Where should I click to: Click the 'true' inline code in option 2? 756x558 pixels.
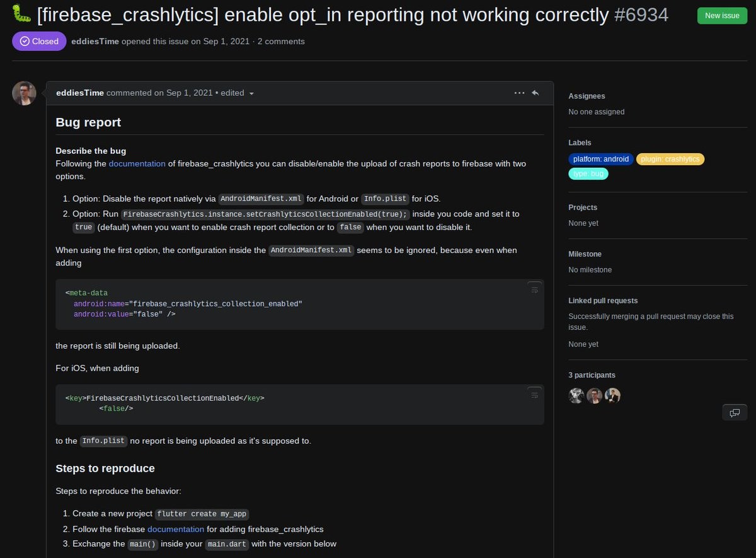point(84,228)
